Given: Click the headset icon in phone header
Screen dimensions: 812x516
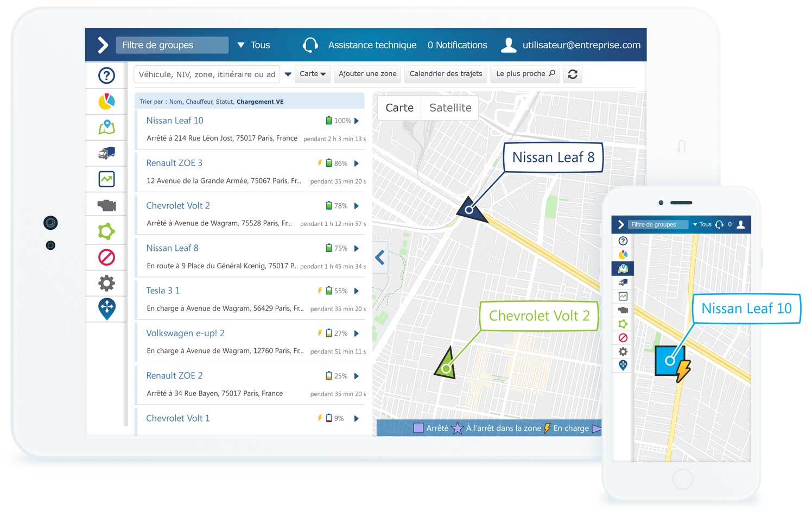Looking at the screenshot, I should [719, 224].
